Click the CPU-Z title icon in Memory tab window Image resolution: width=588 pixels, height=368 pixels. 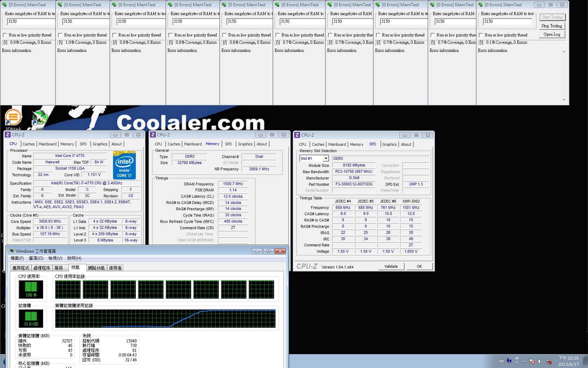coord(153,135)
